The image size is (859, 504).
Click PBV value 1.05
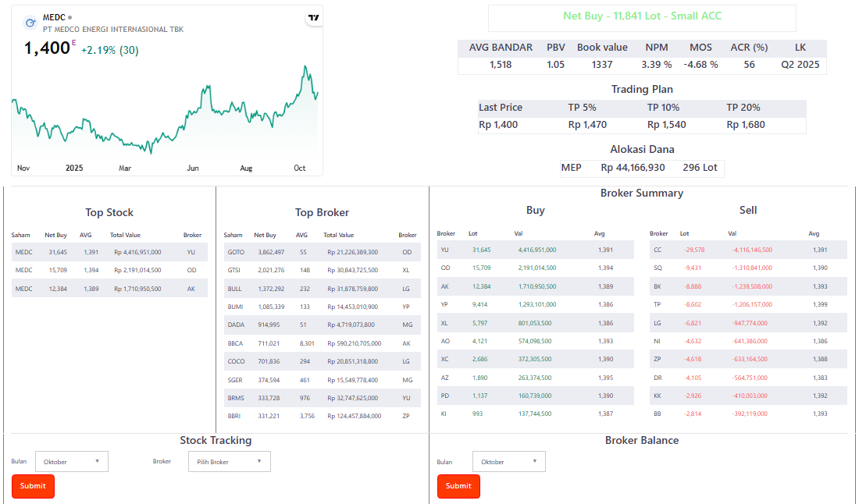pyautogui.click(x=555, y=65)
